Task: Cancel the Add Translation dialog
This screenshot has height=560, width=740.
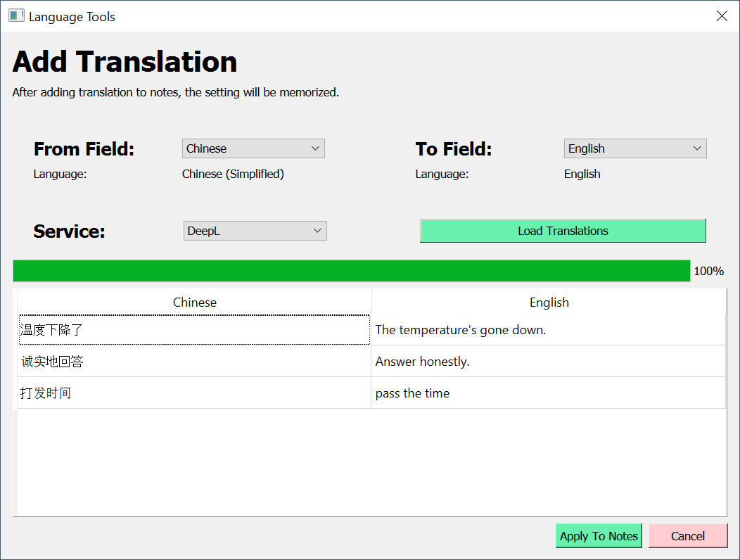Action: coord(687,536)
